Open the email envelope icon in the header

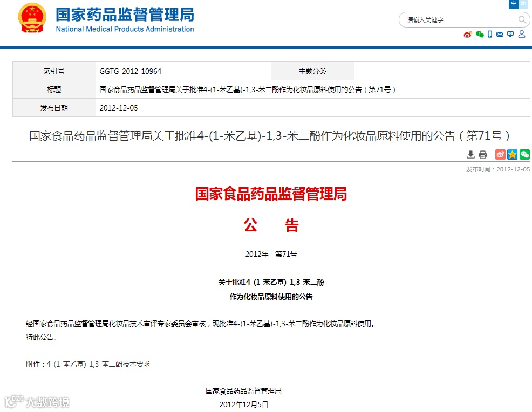click(500, 34)
